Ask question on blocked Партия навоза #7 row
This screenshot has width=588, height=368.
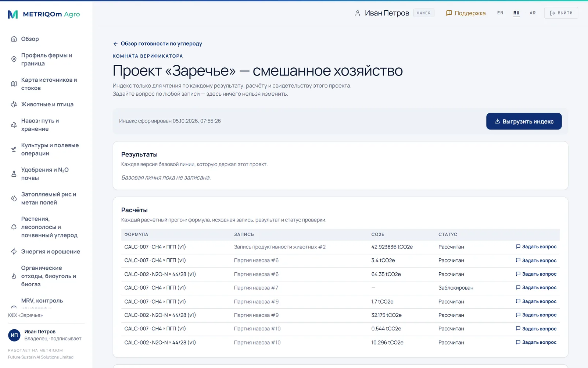[536, 288]
